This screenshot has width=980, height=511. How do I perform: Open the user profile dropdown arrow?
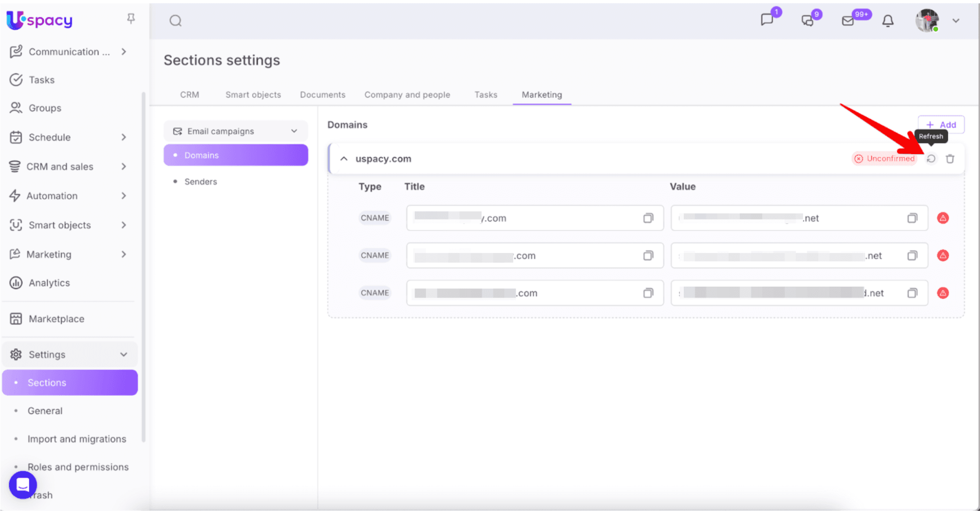956,21
